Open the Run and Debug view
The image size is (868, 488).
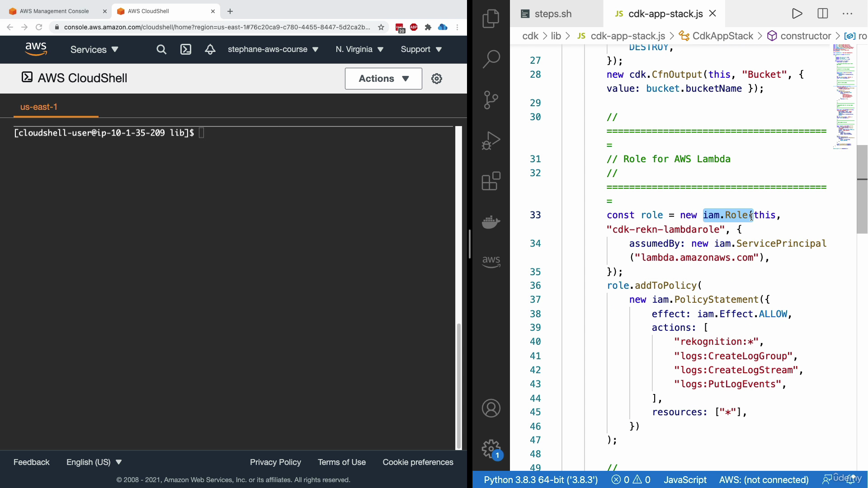[x=491, y=141]
